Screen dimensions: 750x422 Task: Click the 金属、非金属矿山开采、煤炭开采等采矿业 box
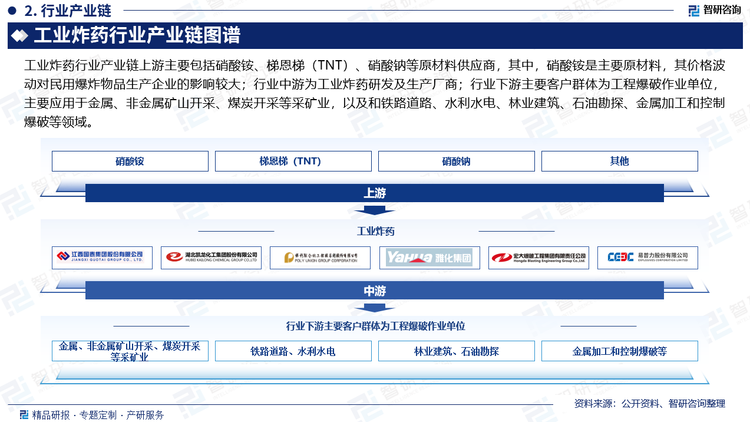point(130,351)
